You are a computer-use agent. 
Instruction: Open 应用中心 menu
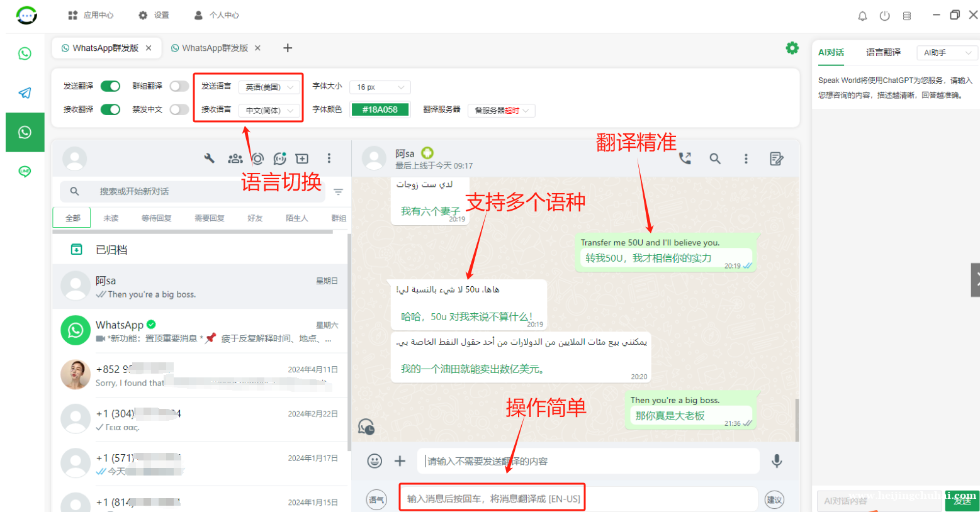pos(91,15)
